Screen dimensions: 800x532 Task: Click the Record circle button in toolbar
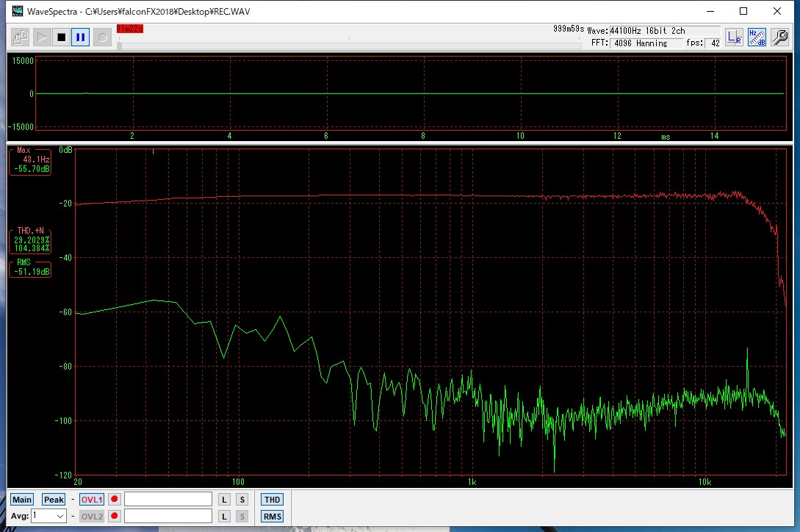[x=102, y=37]
